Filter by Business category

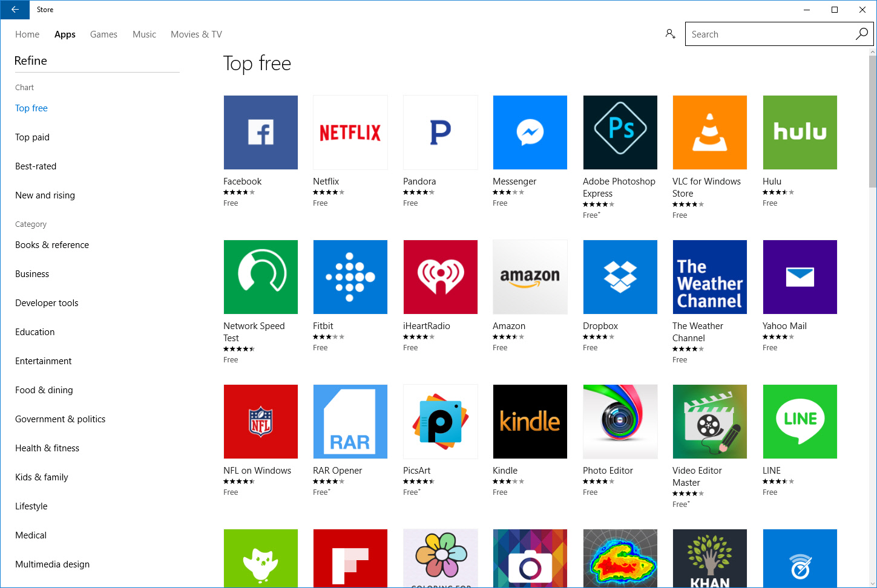(32, 274)
